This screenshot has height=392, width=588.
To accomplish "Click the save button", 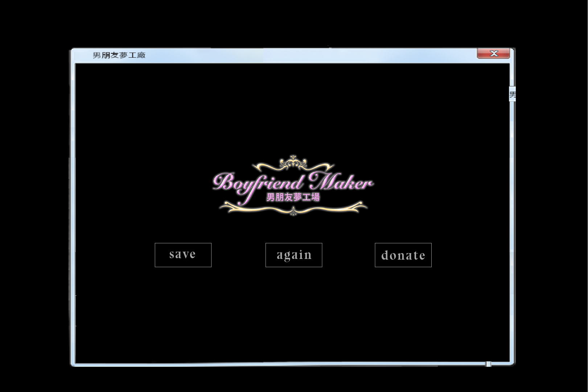I will pyautogui.click(x=183, y=255).
